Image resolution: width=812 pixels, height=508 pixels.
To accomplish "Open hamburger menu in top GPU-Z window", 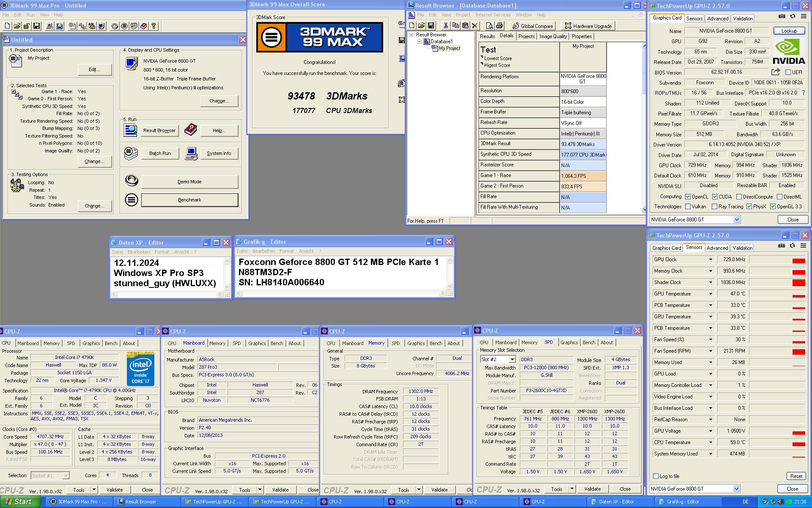I will click(x=804, y=17).
